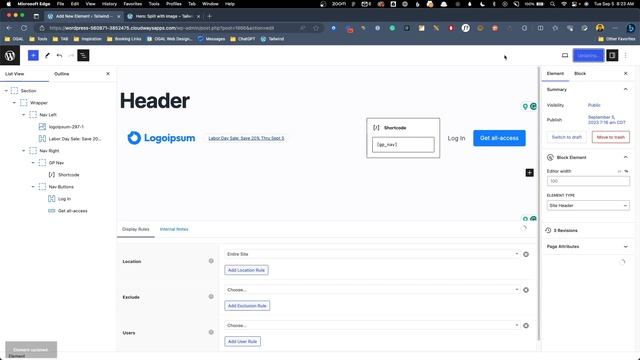
Task: Collapse the Nav Left tree item
Action: pyautogui.click(x=24, y=115)
